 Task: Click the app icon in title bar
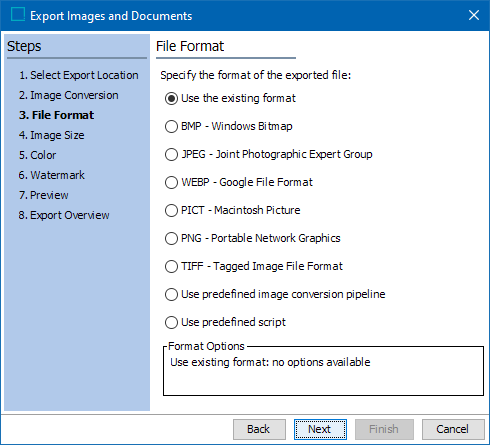(x=18, y=15)
